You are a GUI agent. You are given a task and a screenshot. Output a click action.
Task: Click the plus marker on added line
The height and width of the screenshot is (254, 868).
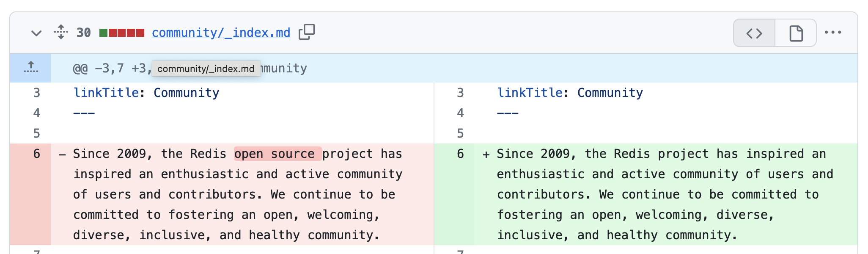point(486,154)
